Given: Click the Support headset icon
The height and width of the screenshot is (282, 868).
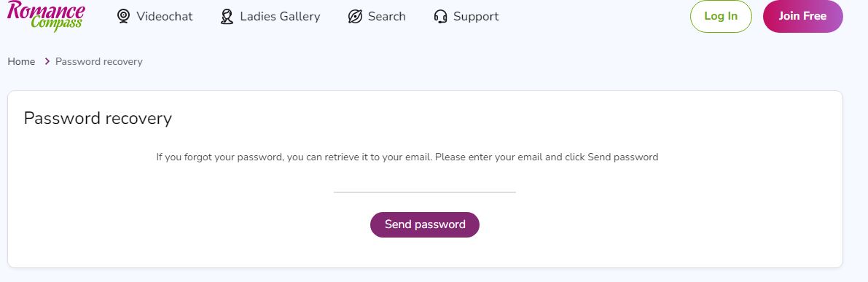Looking at the screenshot, I should tap(441, 17).
